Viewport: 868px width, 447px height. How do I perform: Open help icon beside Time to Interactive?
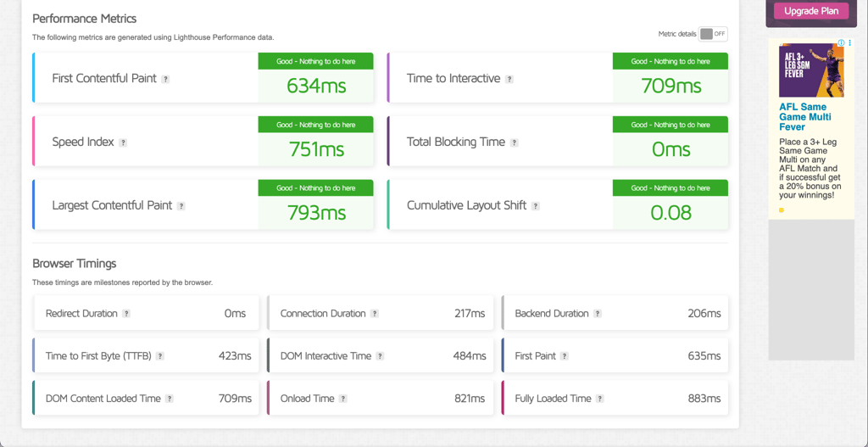(x=509, y=79)
